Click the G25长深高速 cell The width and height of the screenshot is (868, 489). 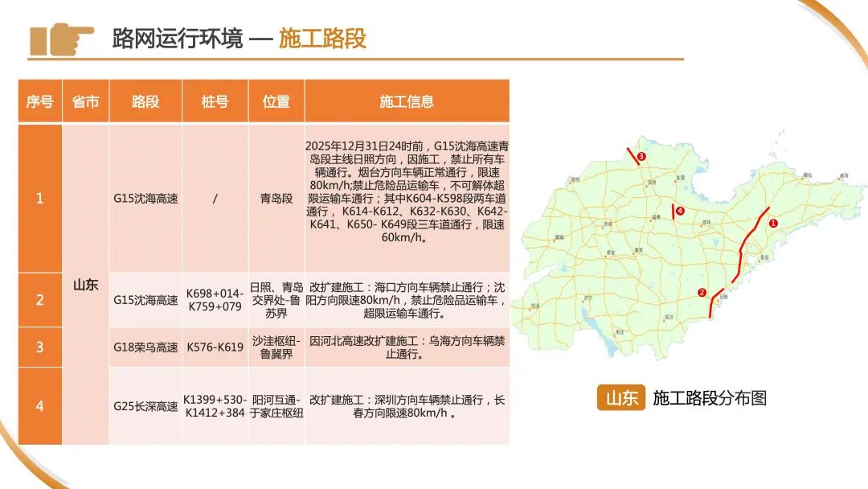click(145, 406)
